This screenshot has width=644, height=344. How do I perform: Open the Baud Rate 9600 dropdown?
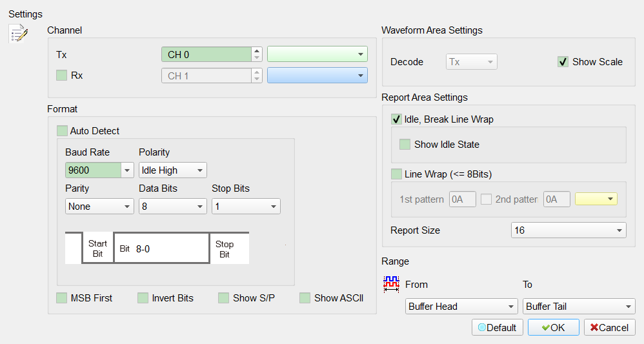[127, 170]
